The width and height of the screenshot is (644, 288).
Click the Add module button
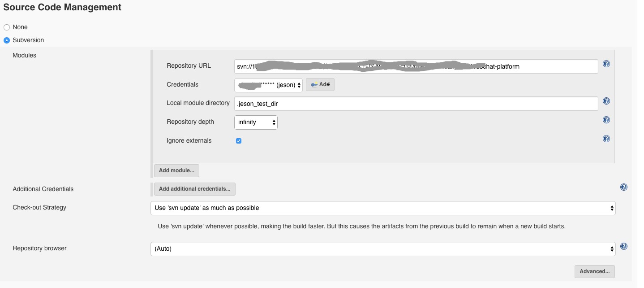click(x=176, y=170)
